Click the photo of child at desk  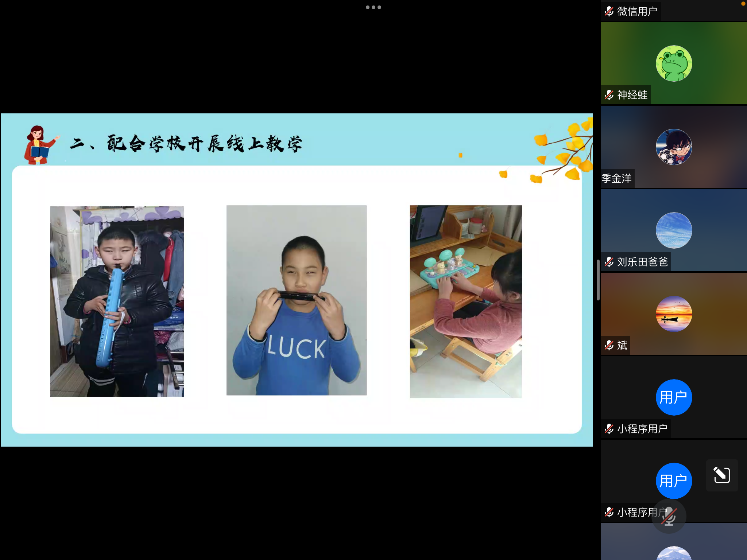pyautogui.click(x=465, y=302)
